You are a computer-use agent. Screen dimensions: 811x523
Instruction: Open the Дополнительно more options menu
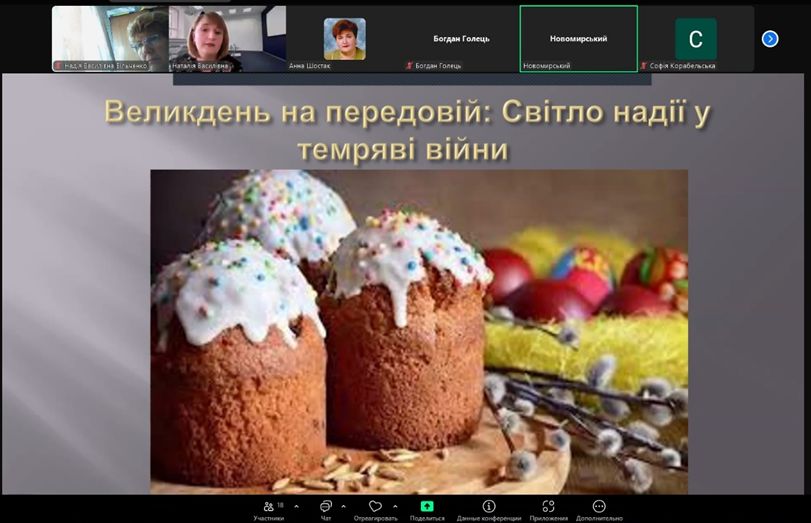[x=599, y=509]
